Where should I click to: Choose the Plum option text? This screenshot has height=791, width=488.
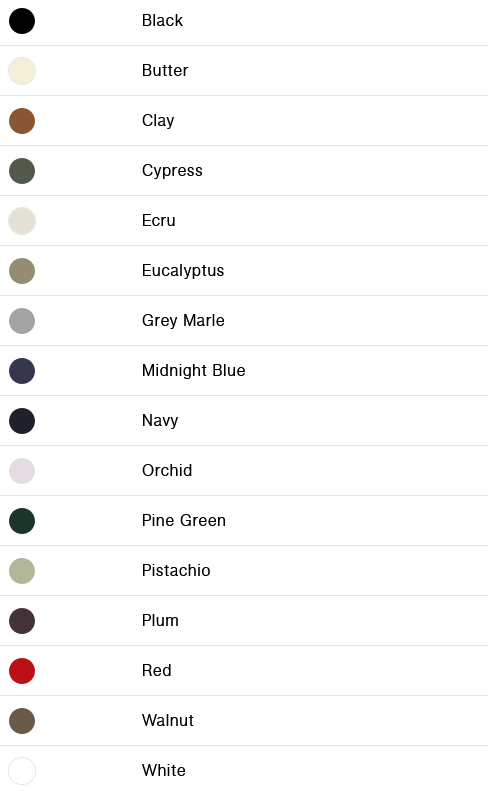point(160,620)
